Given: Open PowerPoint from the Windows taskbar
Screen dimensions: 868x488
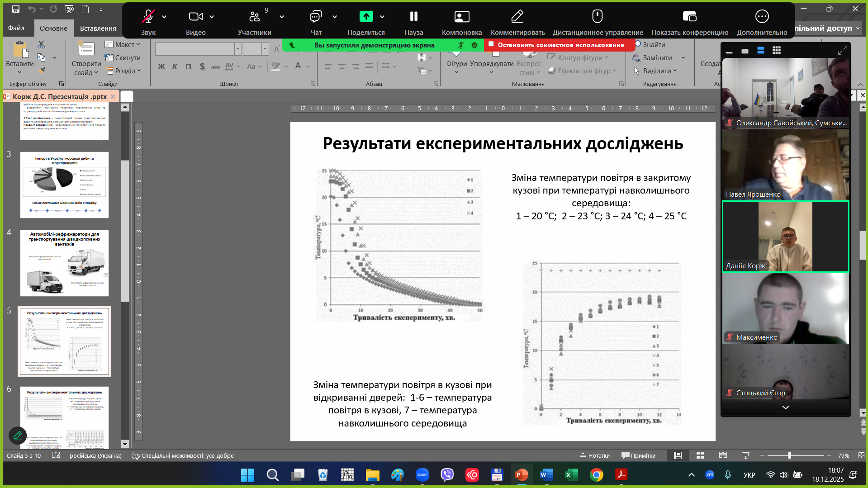Looking at the screenshot, I should pyautogui.click(x=522, y=475).
